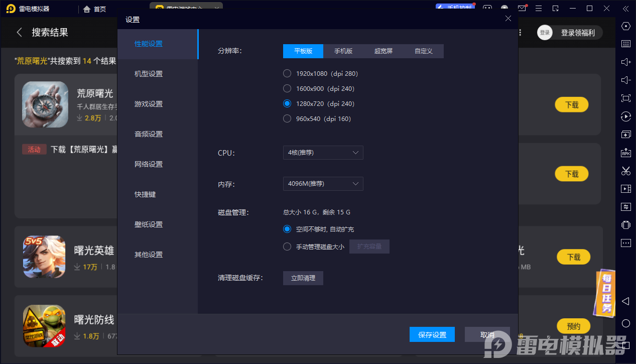This screenshot has width=636, height=364.
Task: Select manual disk size management
Action: (287, 247)
